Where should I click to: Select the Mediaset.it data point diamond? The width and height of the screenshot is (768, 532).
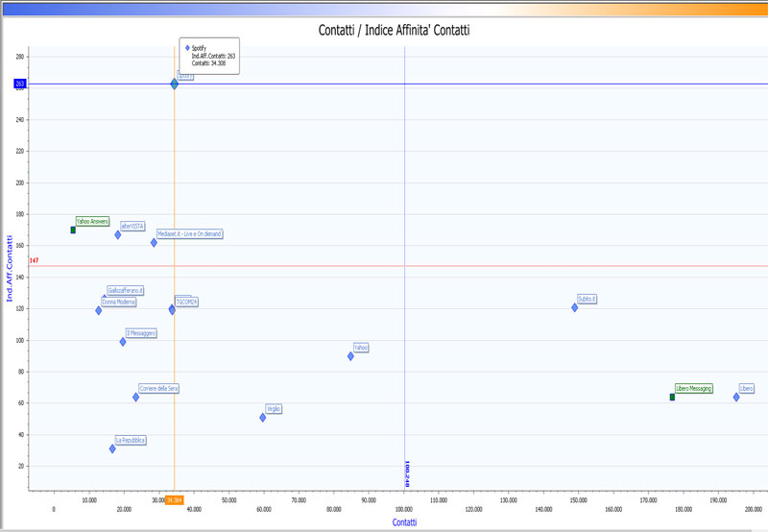(154, 243)
